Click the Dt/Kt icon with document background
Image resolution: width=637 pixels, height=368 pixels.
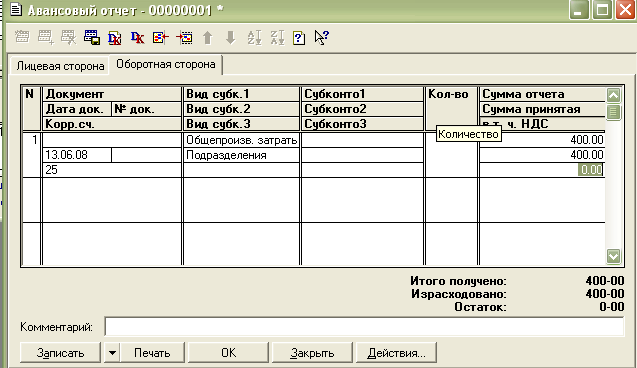click(115, 37)
